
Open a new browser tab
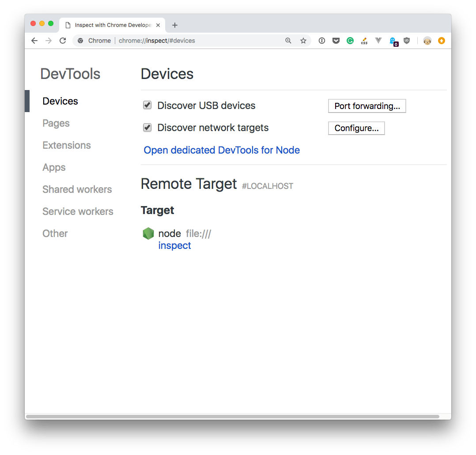tap(175, 25)
